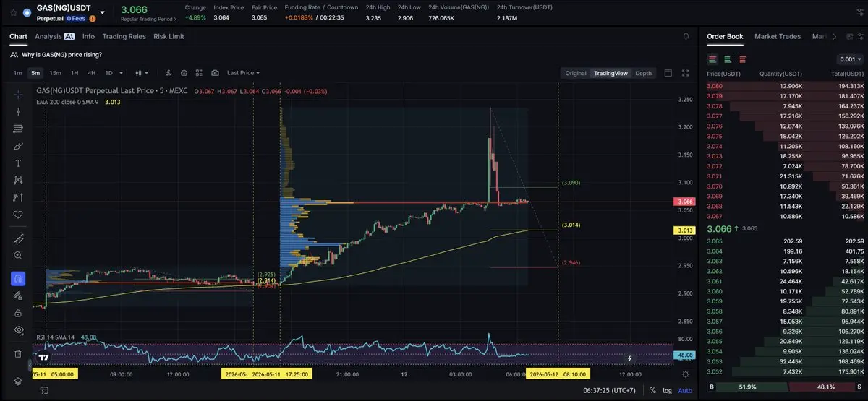Toggle lock all drawing tools
This screenshot has width=868, height=401.
[x=18, y=312]
